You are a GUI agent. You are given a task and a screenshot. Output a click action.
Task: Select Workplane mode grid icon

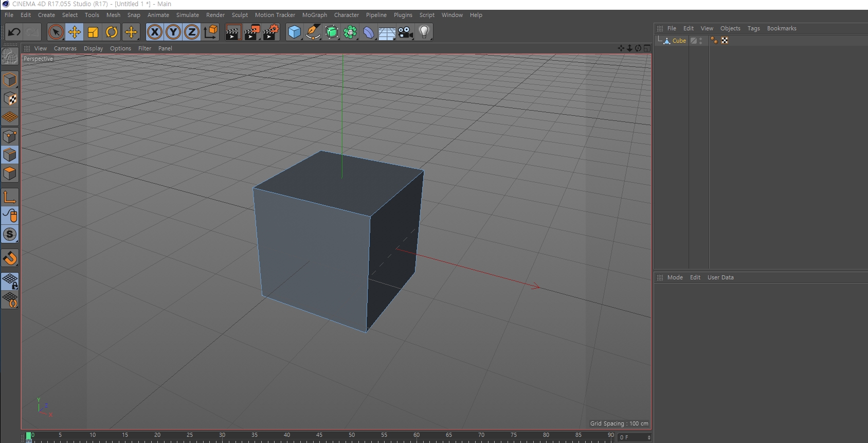click(10, 117)
